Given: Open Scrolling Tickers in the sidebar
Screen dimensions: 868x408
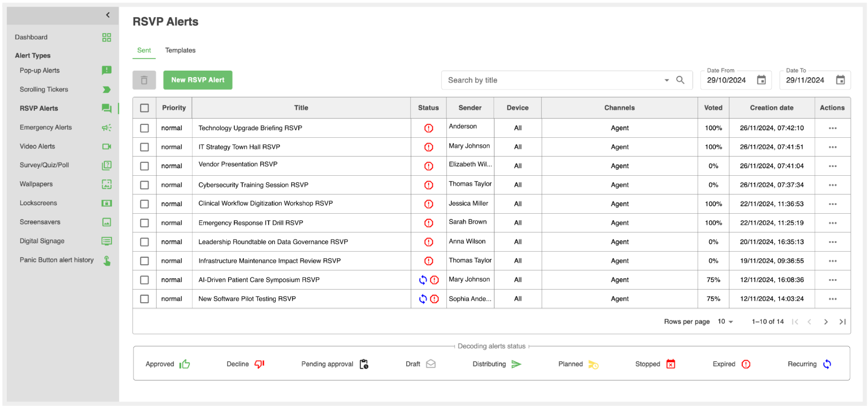Looking at the screenshot, I should pyautogui.click(x=44, y=90).
